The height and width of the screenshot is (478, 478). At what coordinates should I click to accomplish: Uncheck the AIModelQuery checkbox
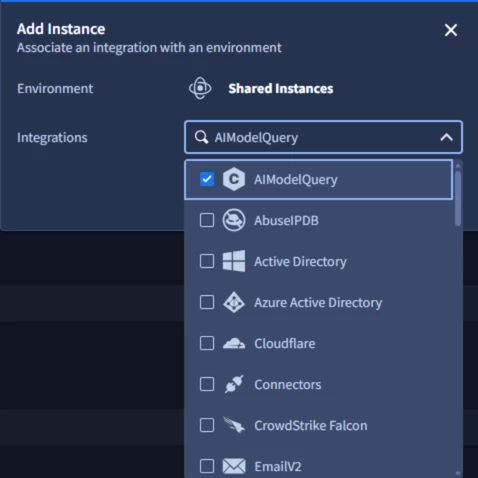207,179
